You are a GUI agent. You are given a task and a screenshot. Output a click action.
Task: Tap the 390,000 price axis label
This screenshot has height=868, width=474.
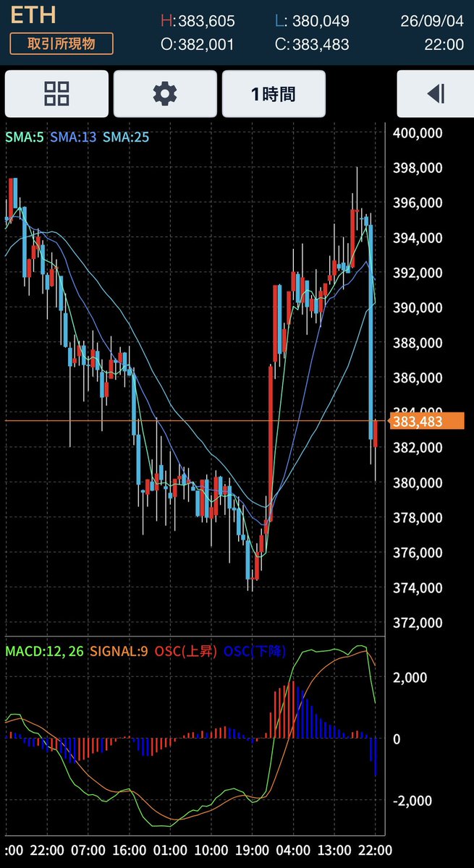pos(417,308)
